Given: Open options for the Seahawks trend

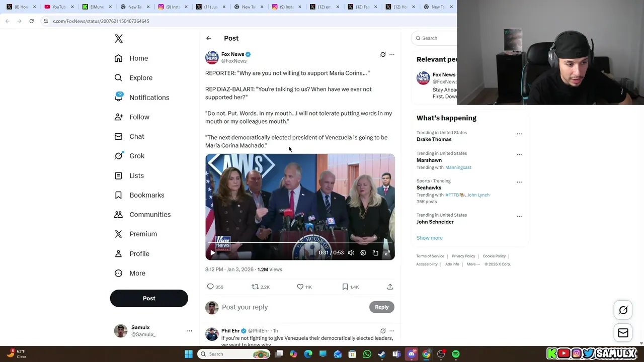Looking at the screenshot, I should 519,182.
